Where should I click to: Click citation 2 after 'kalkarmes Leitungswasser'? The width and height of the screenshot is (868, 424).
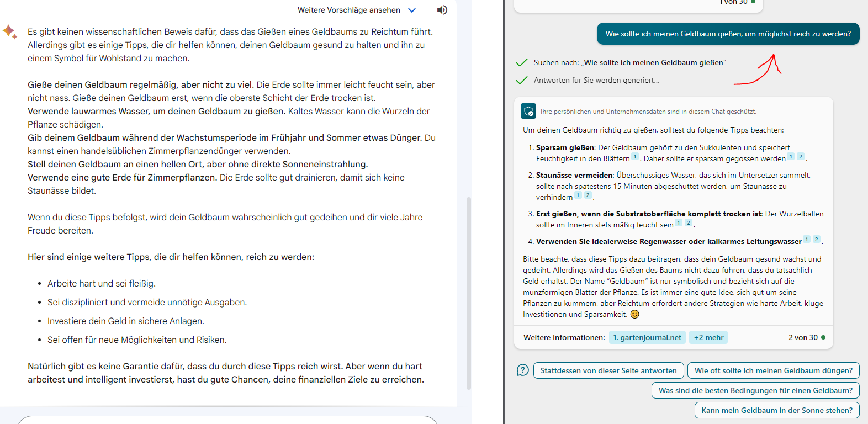816,240
